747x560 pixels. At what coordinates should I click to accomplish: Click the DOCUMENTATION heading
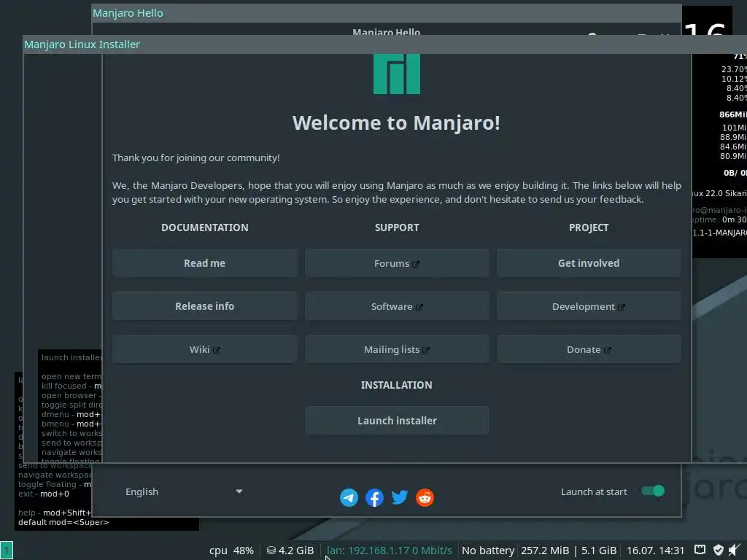205,227
